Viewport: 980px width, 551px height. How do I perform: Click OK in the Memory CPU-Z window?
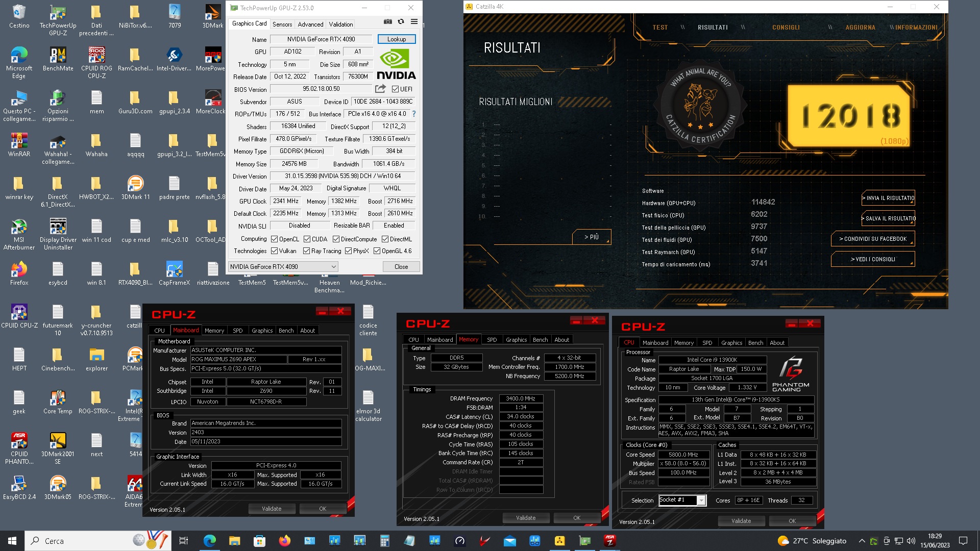click(x=577, y=518)
